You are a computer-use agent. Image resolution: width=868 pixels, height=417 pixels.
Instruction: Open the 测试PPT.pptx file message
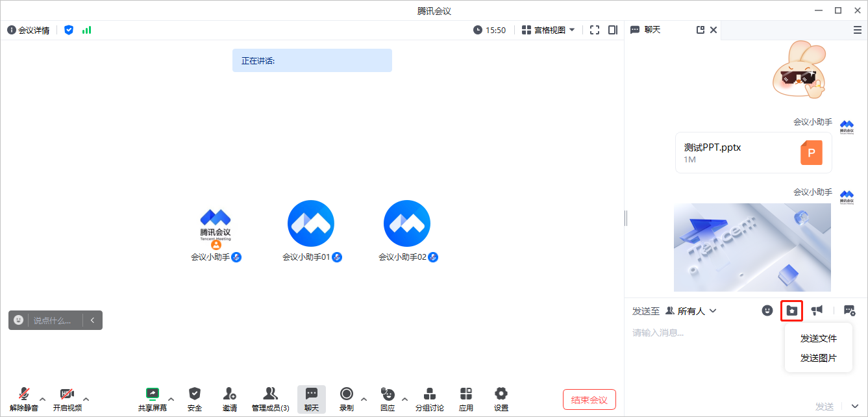point(754,153)
